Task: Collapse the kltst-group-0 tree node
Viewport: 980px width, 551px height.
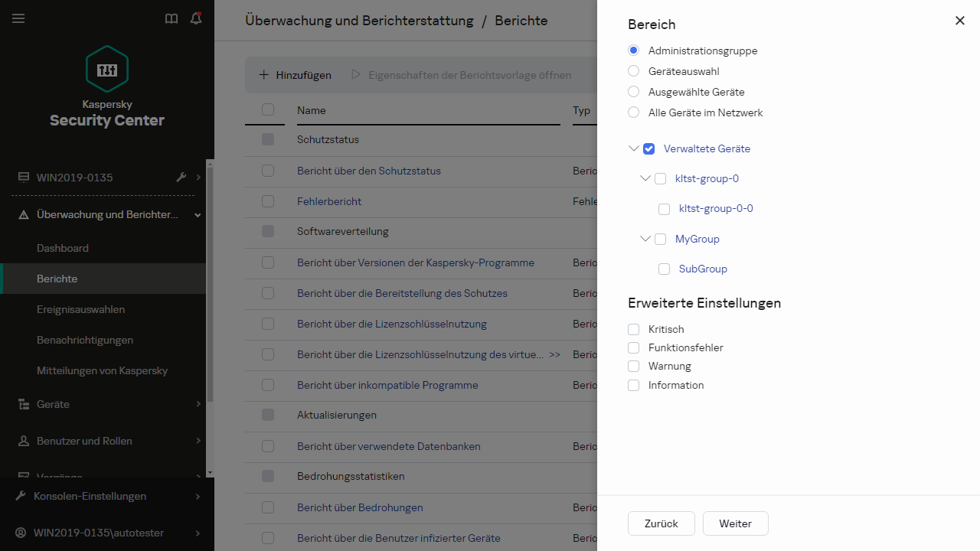Action: point(645,178)
